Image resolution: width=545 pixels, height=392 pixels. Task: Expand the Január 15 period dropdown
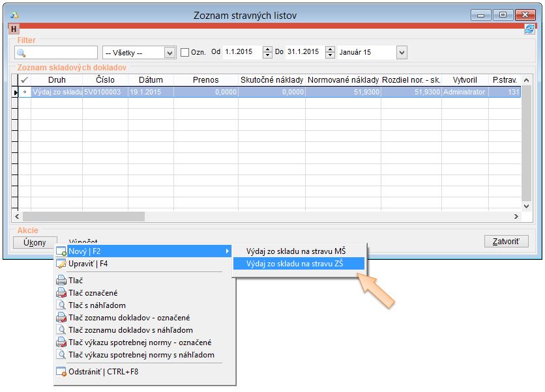point(401,53)
